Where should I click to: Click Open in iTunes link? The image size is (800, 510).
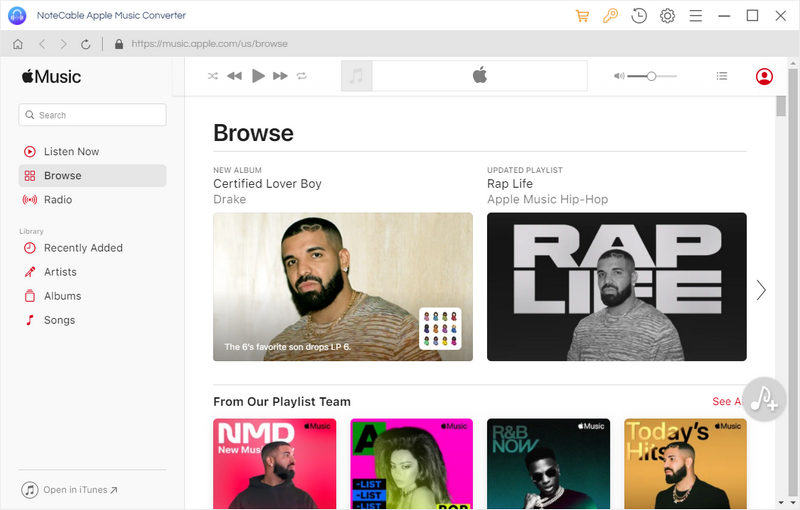(70, 490)
